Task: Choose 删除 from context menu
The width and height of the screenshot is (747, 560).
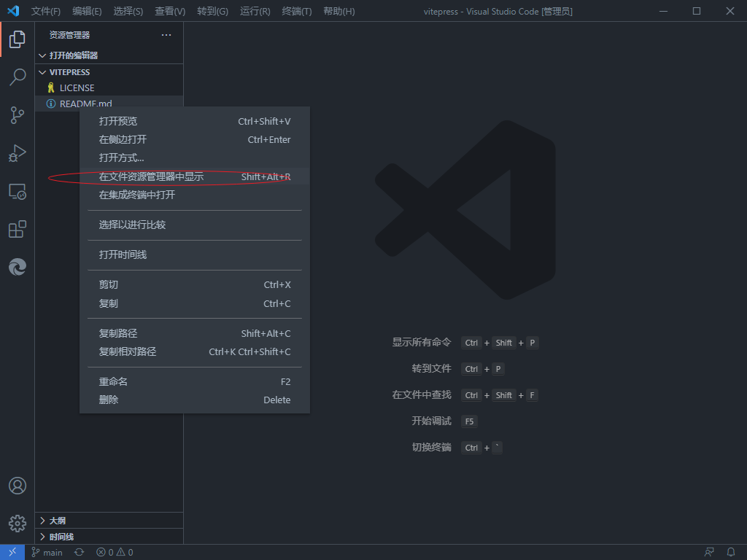Action: [195, 400]
